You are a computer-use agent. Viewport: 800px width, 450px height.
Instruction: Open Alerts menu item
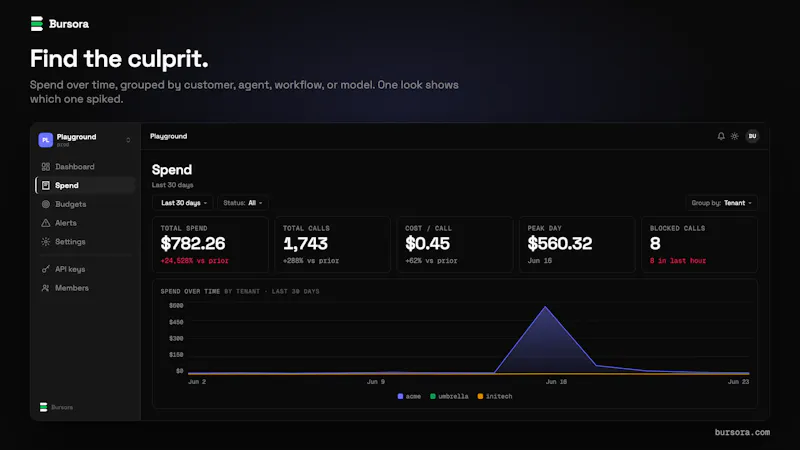click(86, 223)
